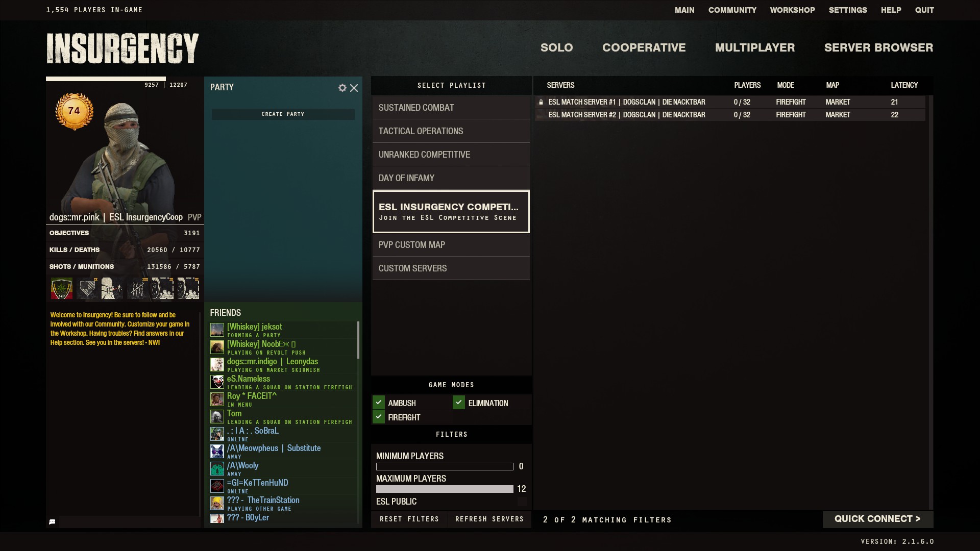Screen dimensions: 980x551
Task: Enable the ESL Public filter checkbox
Action: (x=522, y=502)
